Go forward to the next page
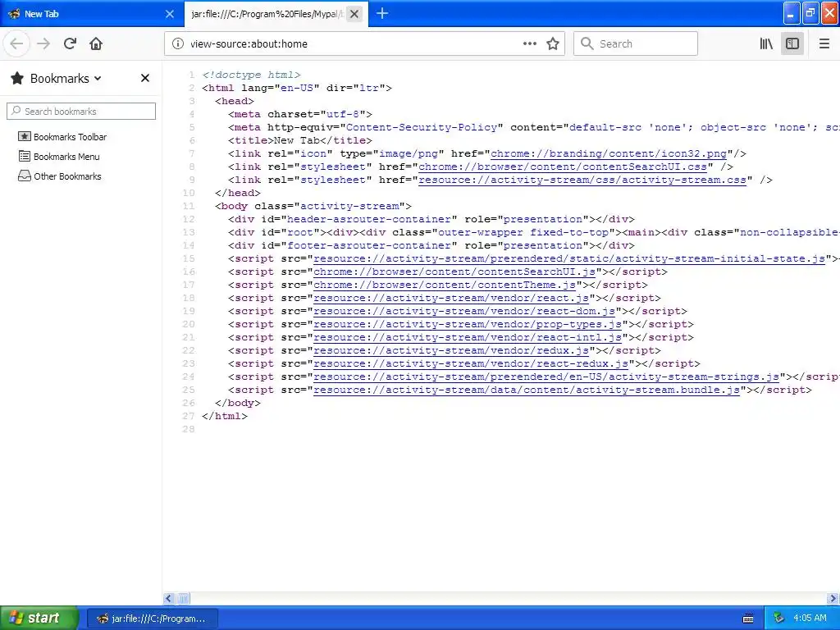 (43, 43)
